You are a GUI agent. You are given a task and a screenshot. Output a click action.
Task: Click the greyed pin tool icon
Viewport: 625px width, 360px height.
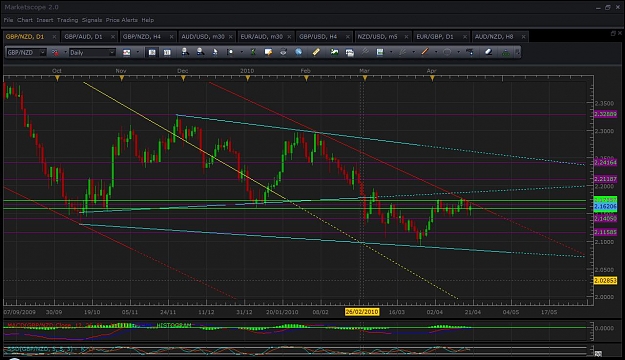coord(365,52)
